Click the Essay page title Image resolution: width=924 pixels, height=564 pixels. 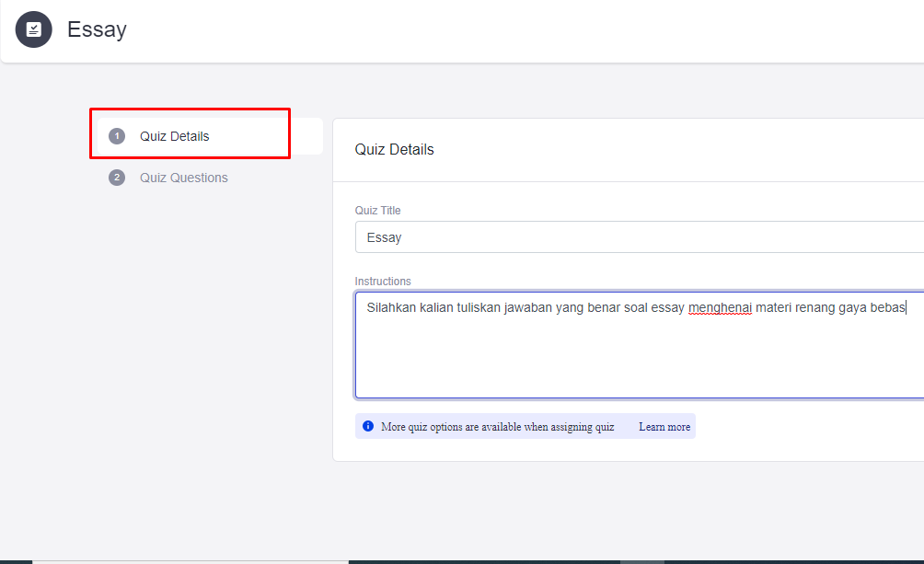click(97, 29)
